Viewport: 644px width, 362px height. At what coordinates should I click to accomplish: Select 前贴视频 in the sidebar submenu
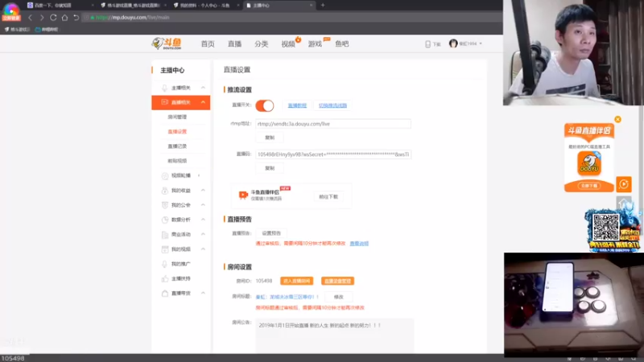tap(177, 161)
